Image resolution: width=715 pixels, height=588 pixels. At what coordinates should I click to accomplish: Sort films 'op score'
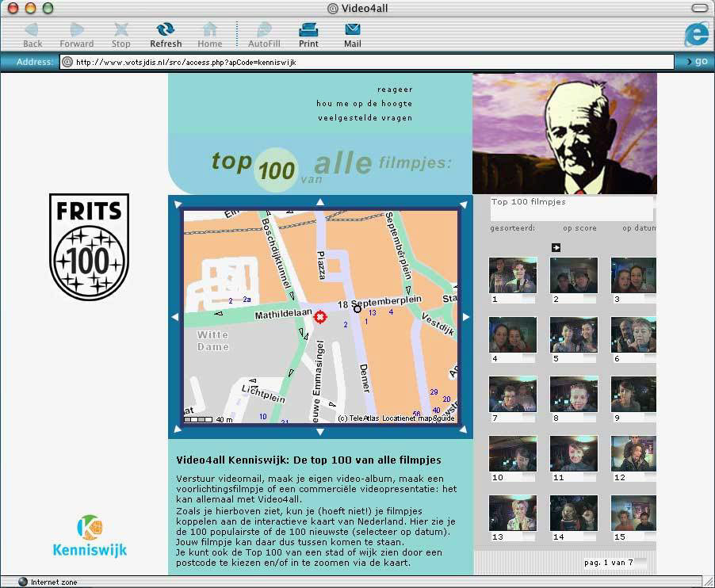[579, 228]
